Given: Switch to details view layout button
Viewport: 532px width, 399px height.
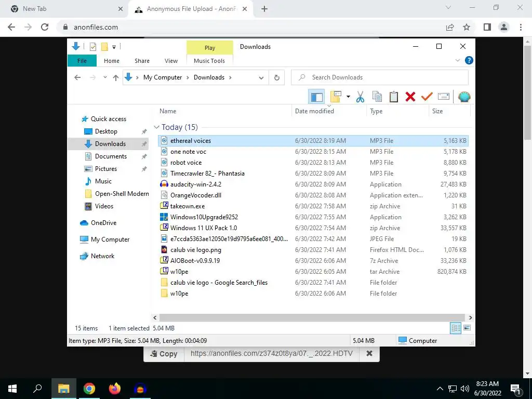Looking at the screenshot, I should pyautogui.click(x=456, y=328).
